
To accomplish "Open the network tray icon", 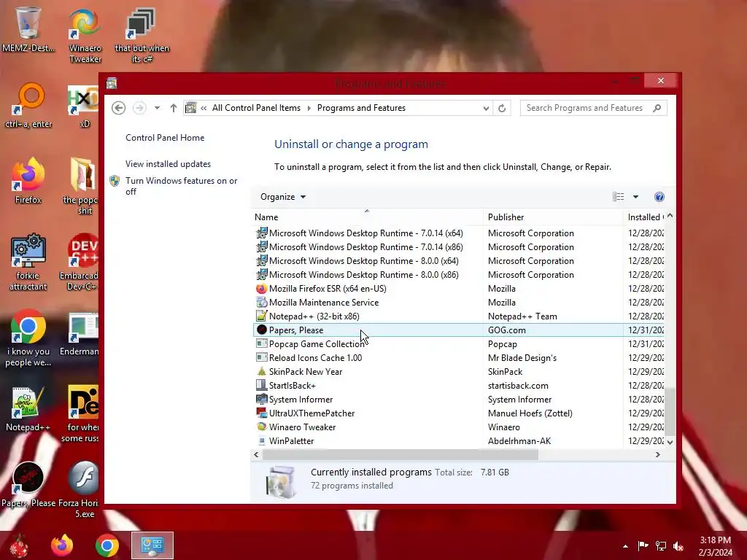I will pos(661,545).
